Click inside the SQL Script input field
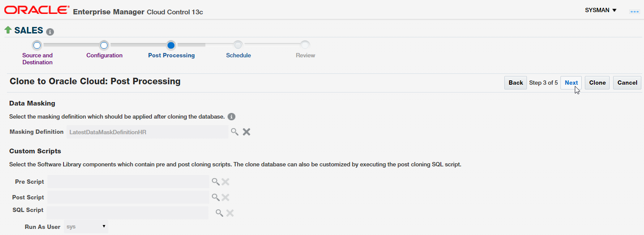The image size is (644, 235). click(127, 213)
